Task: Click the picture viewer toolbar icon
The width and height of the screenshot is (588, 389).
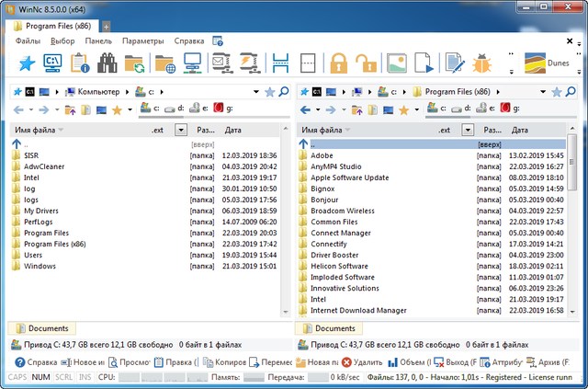Action: 397,63
